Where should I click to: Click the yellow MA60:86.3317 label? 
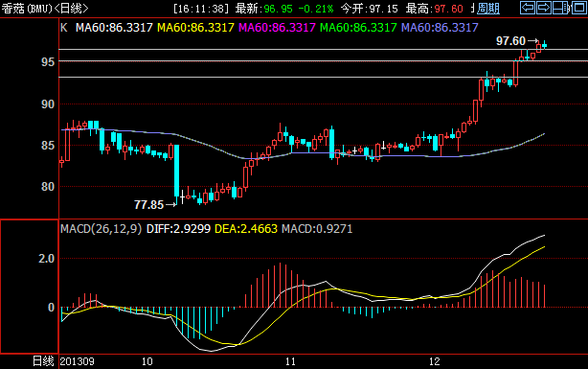coord(195,28)
